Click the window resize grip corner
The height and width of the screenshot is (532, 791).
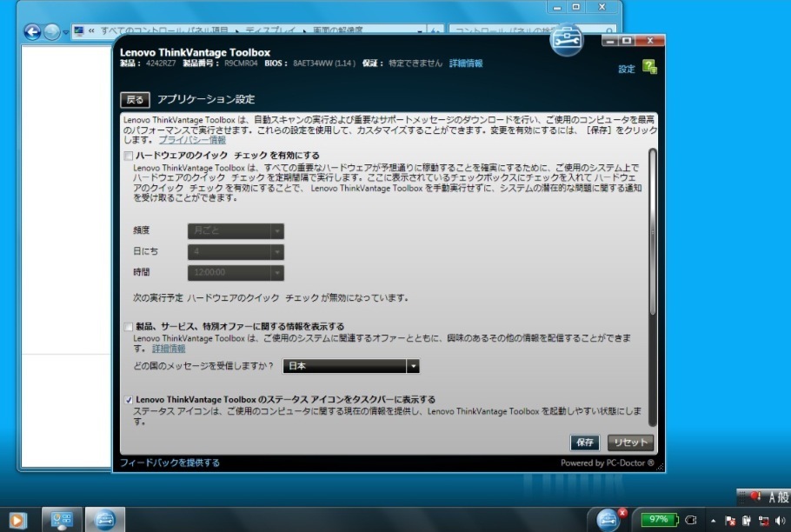pyautogui.click(x=660, y=467)
